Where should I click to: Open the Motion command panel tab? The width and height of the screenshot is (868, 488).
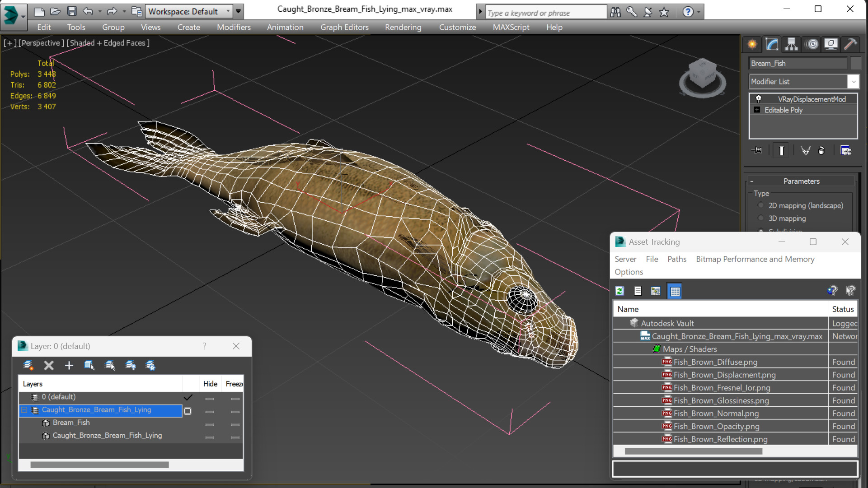pyautogui.click(x=812, y=44)
